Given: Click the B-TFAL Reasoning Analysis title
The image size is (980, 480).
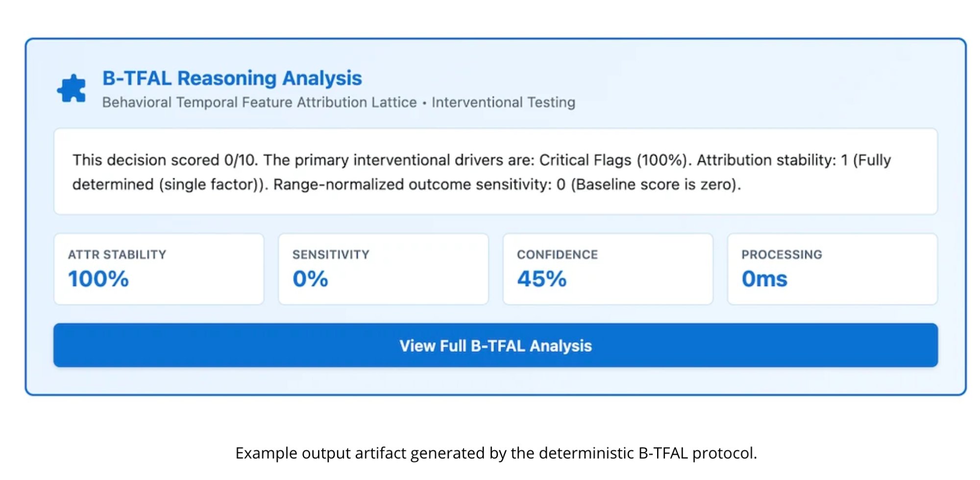Looking at the screenshot, I should (232, 78).
